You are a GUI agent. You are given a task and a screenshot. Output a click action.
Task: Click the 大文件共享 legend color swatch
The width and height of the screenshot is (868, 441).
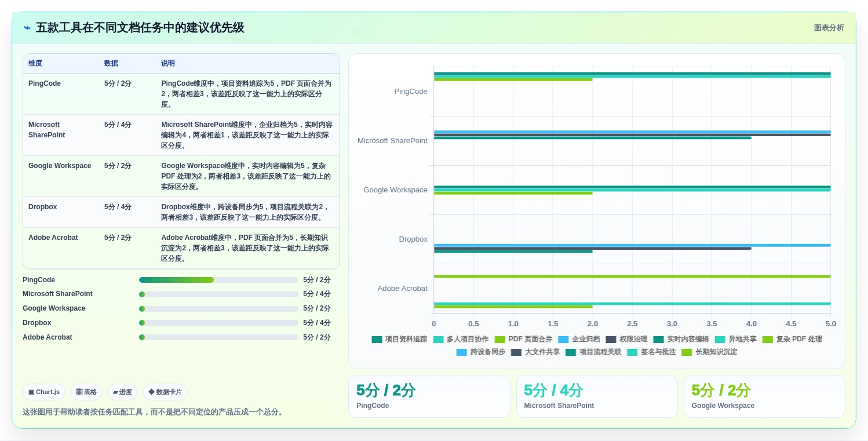[516, 352]
